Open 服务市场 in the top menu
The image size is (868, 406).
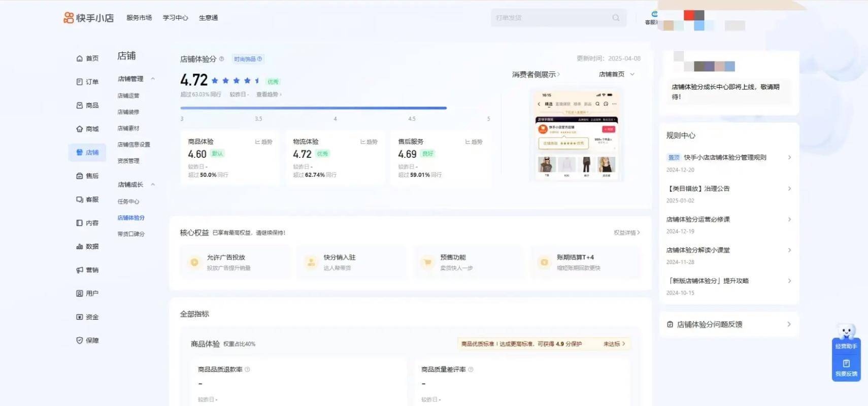[x=139, y=18]
